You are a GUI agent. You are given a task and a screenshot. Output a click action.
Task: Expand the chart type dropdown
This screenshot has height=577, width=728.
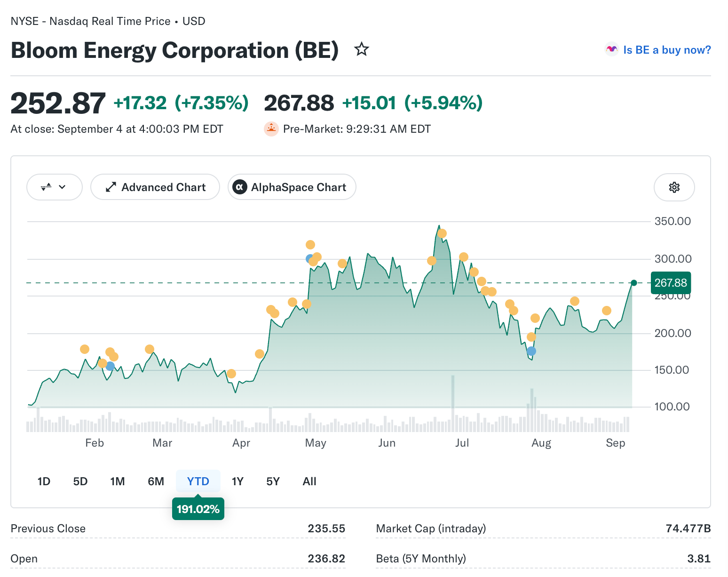pyautogui.click(x=55, y=187)
